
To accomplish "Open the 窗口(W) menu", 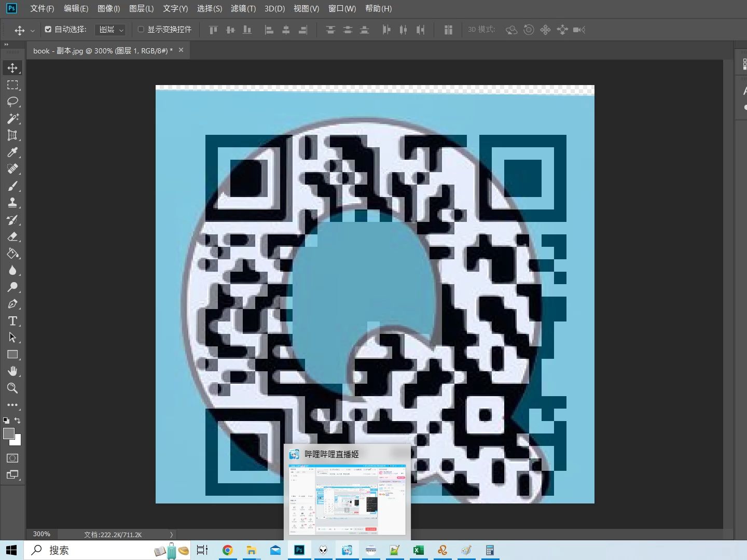I will click(x=342, y=9).
